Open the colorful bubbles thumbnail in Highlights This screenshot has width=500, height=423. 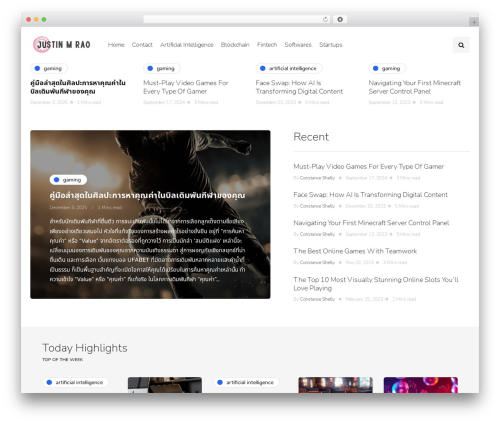pos(421,385)
